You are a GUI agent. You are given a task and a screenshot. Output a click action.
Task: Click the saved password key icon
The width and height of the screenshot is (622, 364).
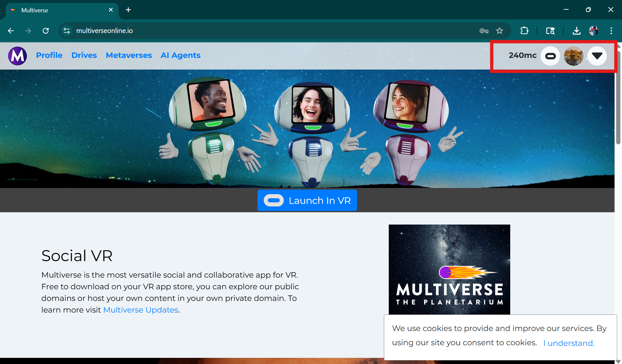pos(484,31)
